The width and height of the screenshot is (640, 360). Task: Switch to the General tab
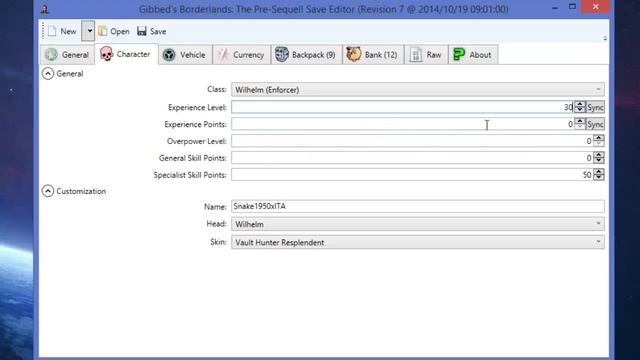pos(67,55)
